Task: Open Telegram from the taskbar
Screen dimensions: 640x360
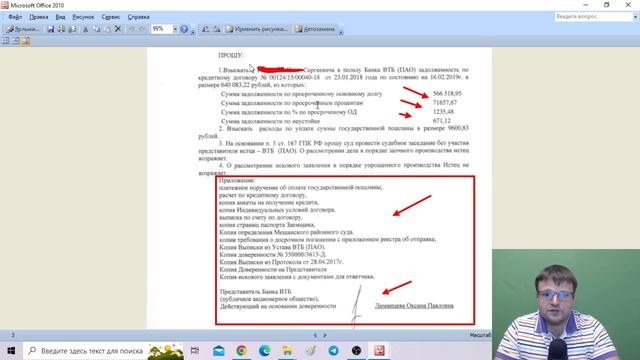Action: (333, 351)
